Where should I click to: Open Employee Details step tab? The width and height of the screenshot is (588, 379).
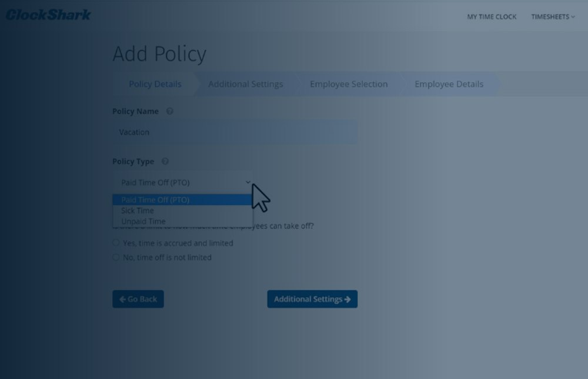click(x=449, y=84)
